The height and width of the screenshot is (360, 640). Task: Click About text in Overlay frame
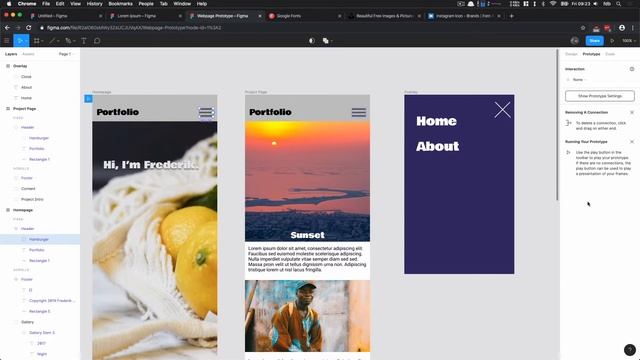click(x=438, y=146)
